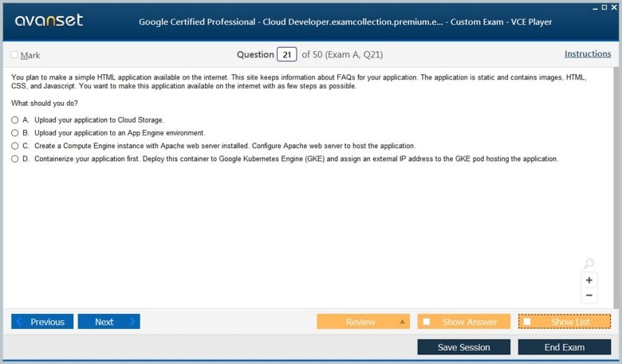Maximize the VCE Player window
The height and width of the screenshot is (364, 622).
(x=604, y=6)
